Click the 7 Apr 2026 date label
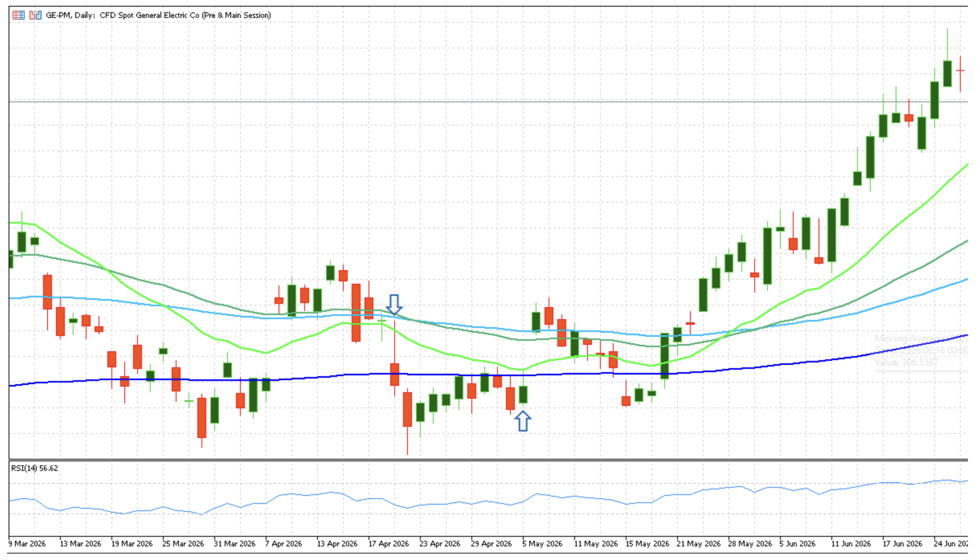The image size is (977, 560). 283,544
